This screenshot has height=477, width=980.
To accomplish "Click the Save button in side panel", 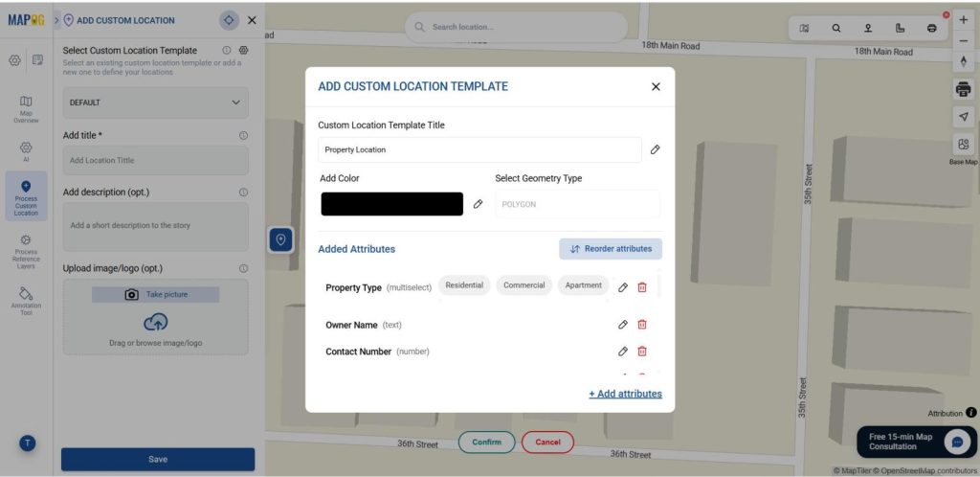I will [158, 459].
